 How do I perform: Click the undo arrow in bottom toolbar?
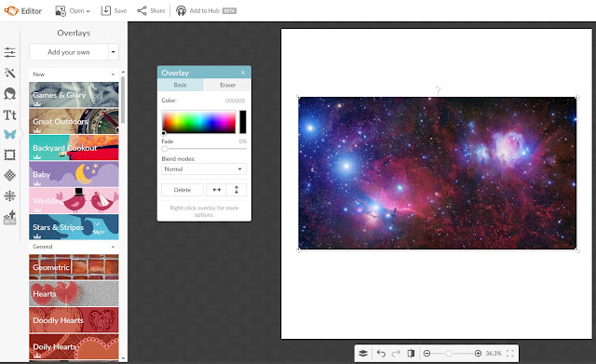[381, 354]
